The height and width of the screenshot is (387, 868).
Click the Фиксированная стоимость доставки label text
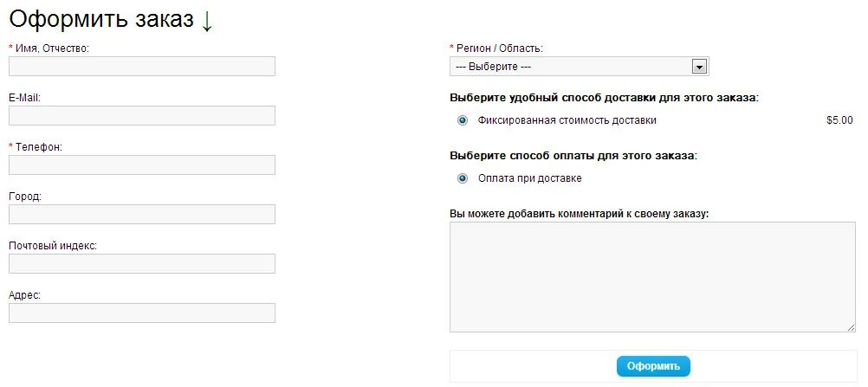(x=567, y=120)
